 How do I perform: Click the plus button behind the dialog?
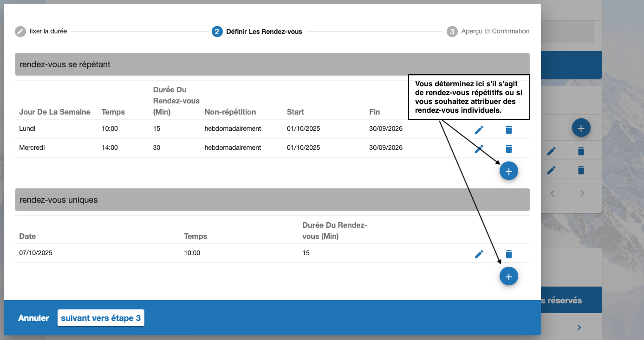click(581, 128)
